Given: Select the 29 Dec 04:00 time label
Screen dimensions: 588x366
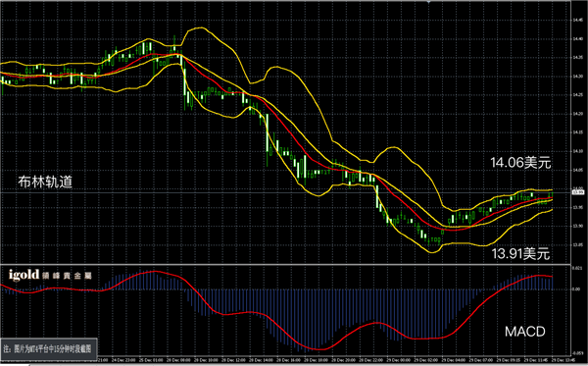Looking at the screenshot, I should click(454, 360).
